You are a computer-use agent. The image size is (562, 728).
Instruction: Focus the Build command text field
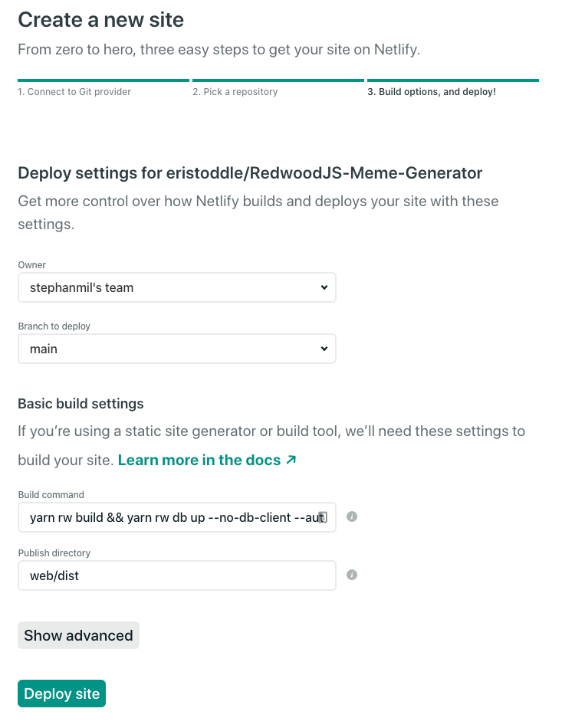click(169, 517)
